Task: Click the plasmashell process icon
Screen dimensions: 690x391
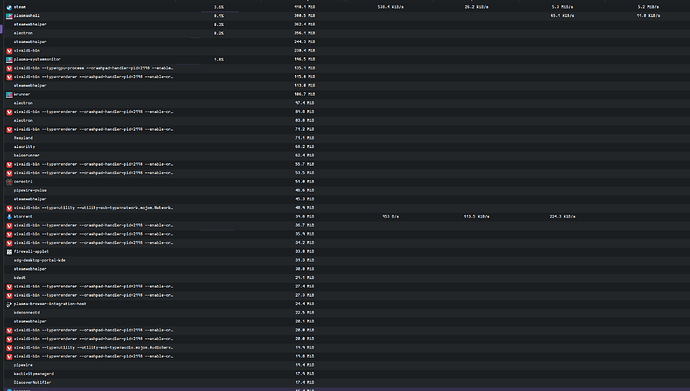Action: tap(9, 16)
